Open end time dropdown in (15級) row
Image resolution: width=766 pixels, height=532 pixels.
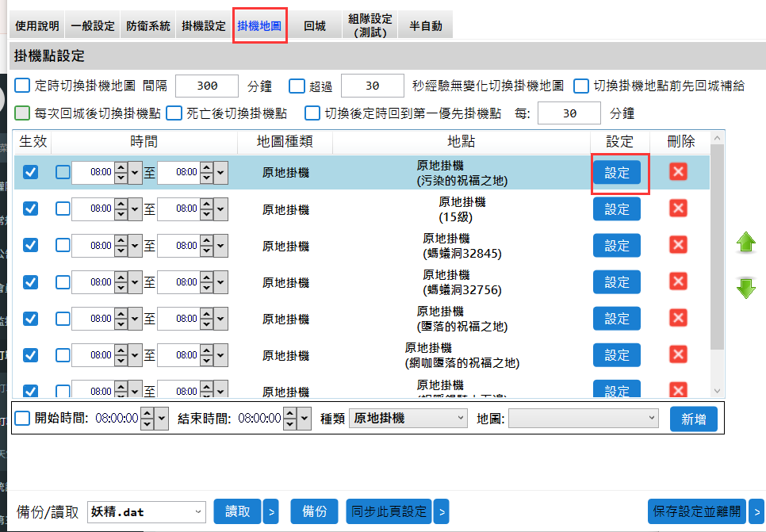pos(220,209)
